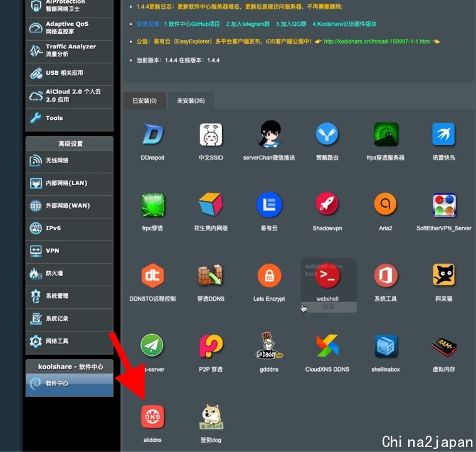Select the 讯雷快鸟 plugin icon
This screenshot has width=476, height=452.
pyautogui.click(x=444, y=134)
